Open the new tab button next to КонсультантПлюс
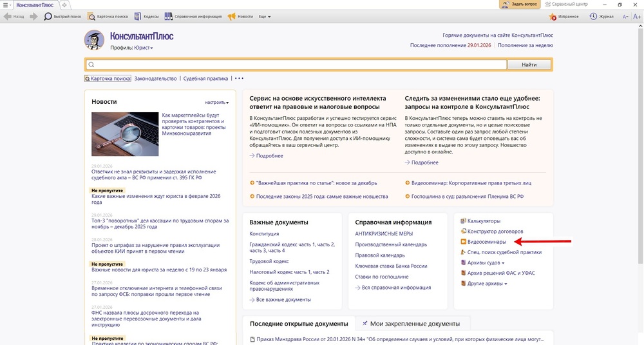Viewport: 644px width, 345px height. click(64, 5)
